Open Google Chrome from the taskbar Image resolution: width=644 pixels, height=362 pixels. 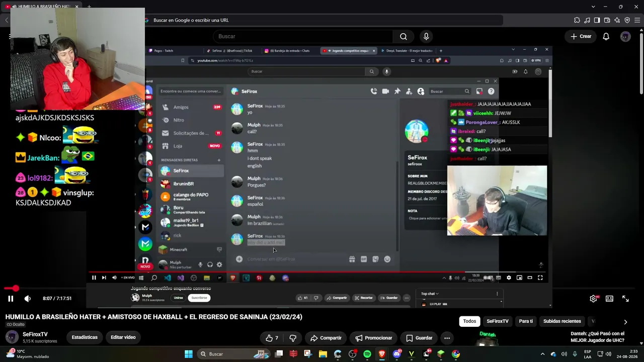(456, 354)
